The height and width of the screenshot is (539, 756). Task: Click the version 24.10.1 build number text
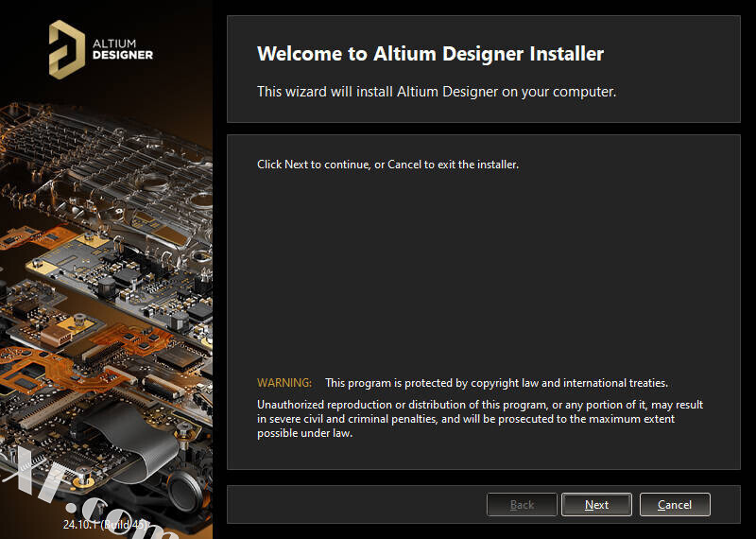106,524
